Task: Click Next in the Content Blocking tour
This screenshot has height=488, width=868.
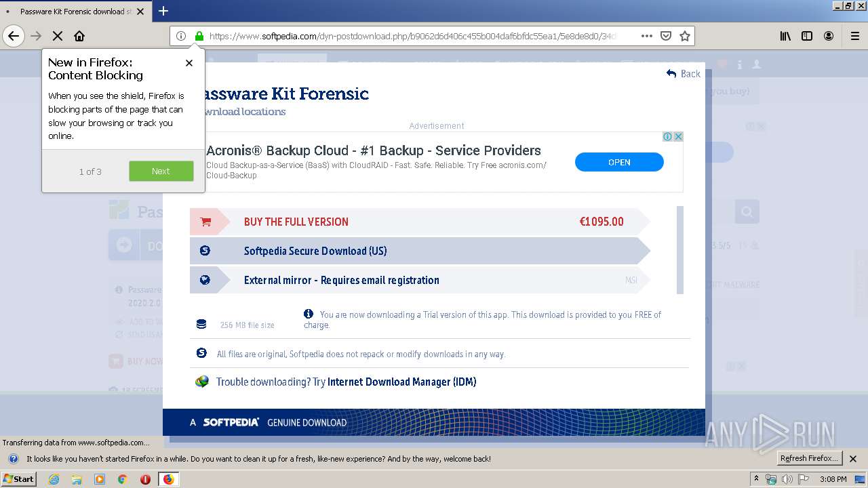Action: pyautogui.click(x=161, y=171)
